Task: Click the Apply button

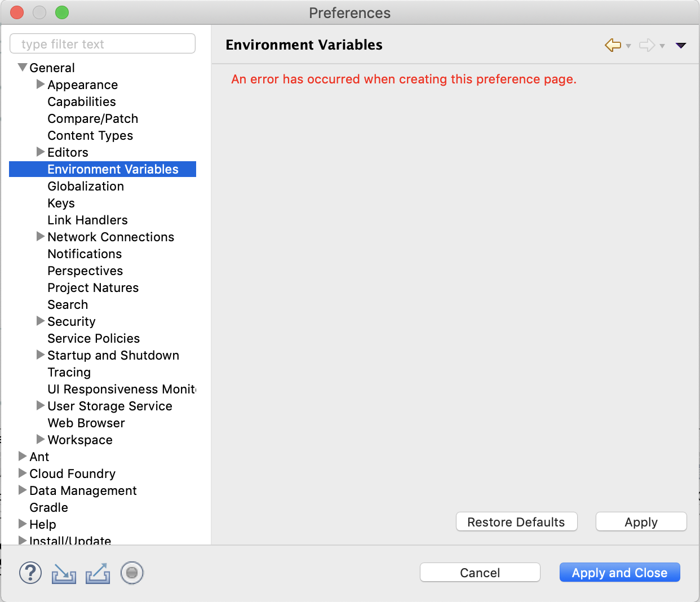Action: (641, 521)
